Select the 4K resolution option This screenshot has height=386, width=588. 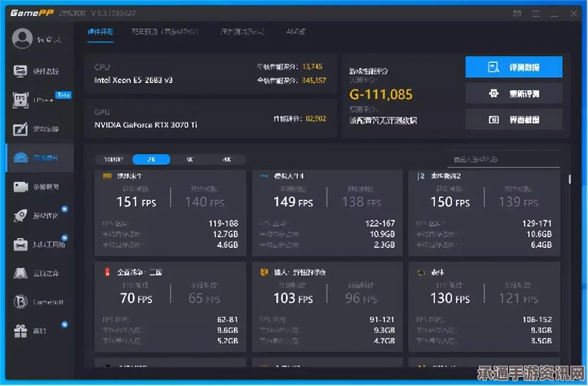pos(227,160)
